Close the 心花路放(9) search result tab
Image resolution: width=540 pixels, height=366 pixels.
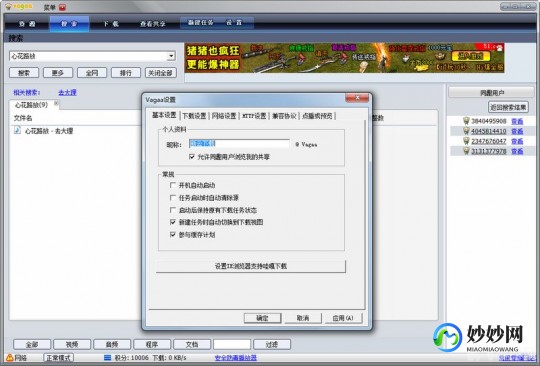point(56,103)
